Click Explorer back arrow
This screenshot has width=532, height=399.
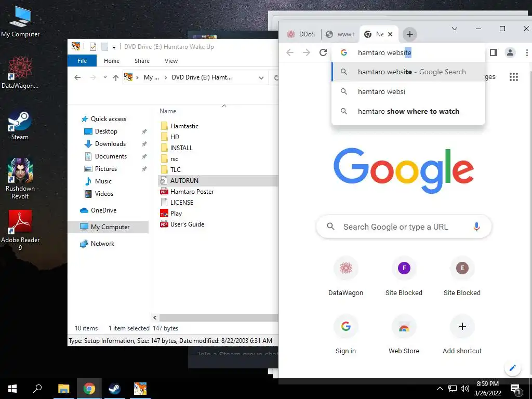click(x=77, y=77)
